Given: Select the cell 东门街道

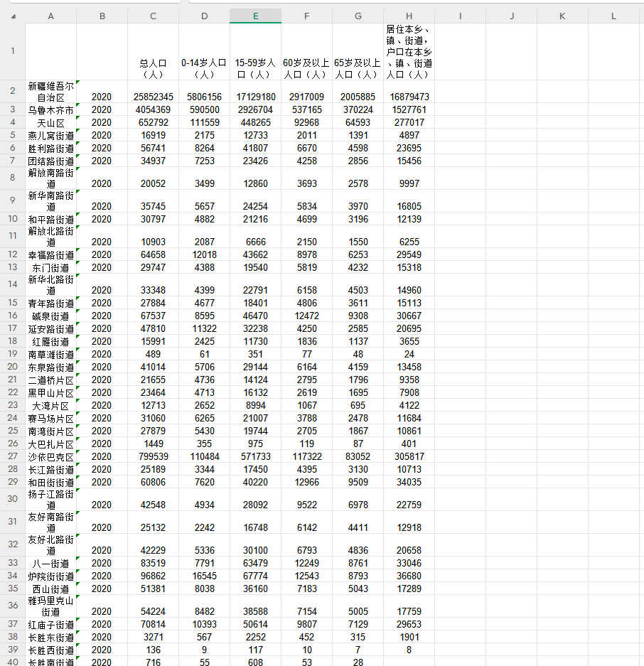Looking at the screenshot, I should [x=51, y=267].
